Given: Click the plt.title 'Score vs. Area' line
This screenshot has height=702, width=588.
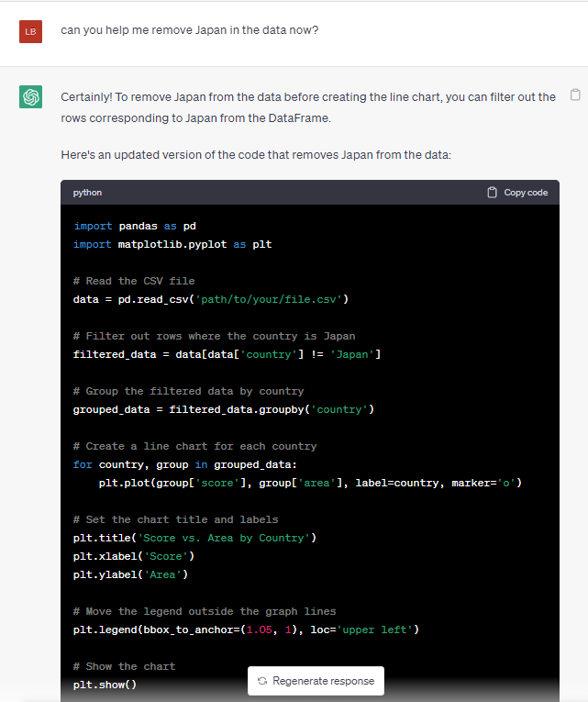Looking at the screenshot, I should click(x=194, y=538).
